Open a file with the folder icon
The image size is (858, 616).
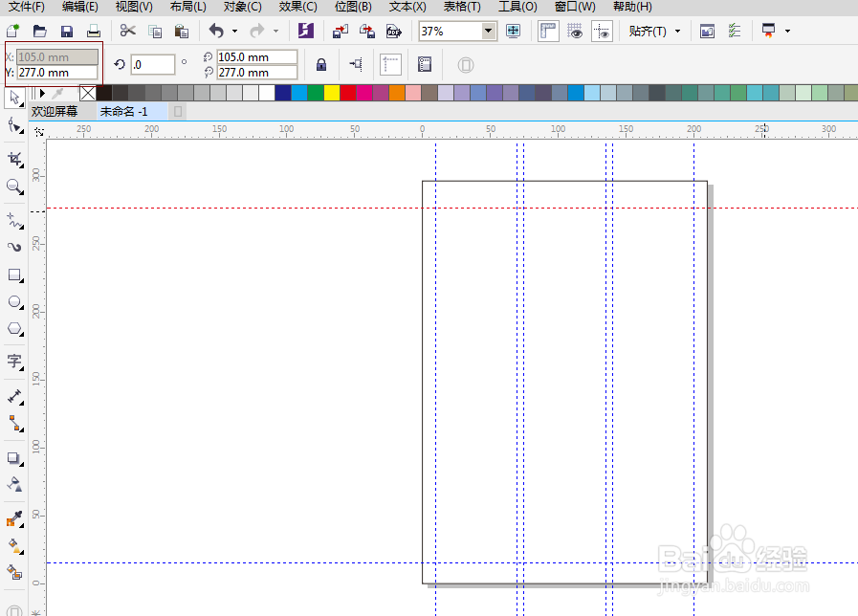click(x=39, y=31)
